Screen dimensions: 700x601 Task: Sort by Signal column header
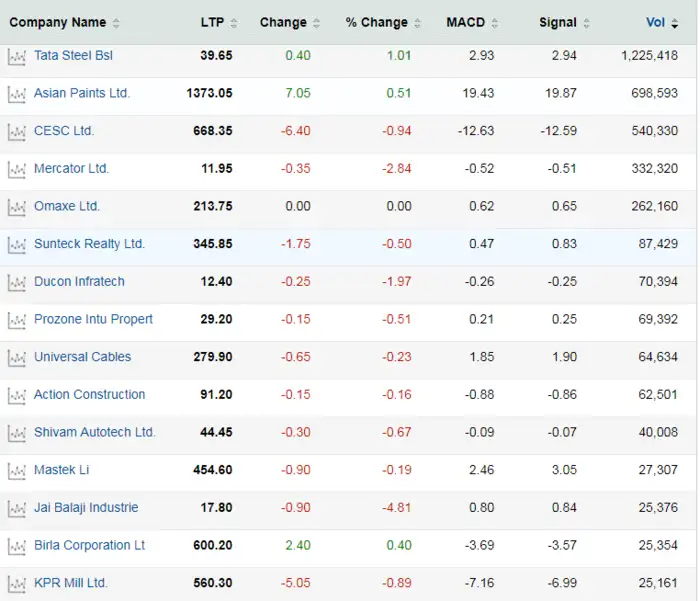558,22
